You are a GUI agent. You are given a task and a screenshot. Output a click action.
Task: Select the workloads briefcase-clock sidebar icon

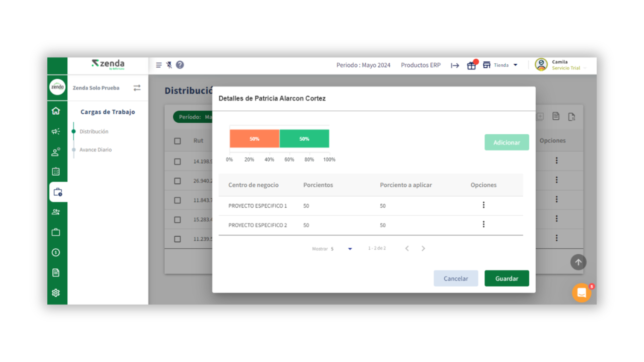pyautogui.click(x=58, y=192)
